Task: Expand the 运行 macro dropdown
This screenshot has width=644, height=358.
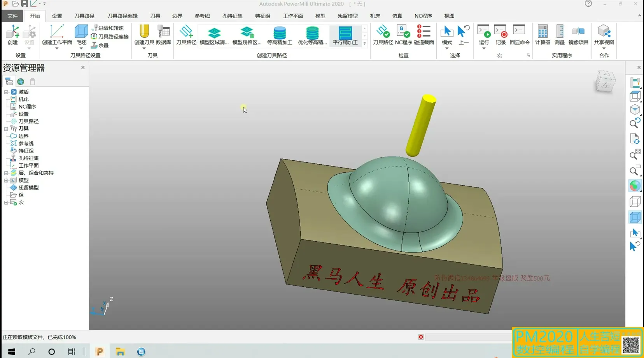Action: point(484,49)
